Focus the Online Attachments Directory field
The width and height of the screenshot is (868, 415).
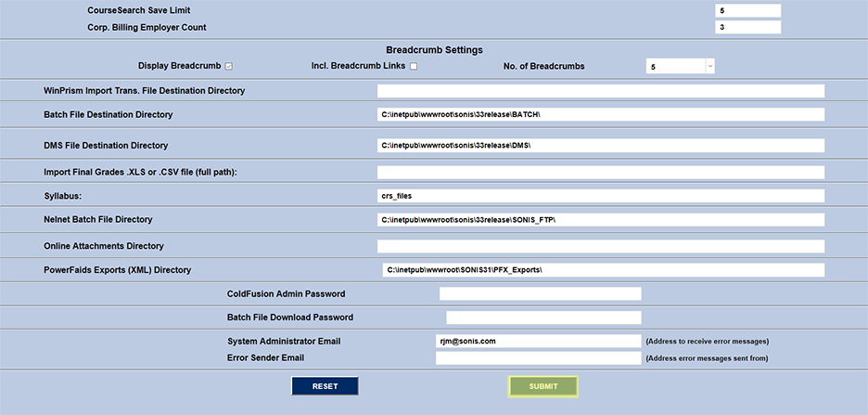click(600, 246)
